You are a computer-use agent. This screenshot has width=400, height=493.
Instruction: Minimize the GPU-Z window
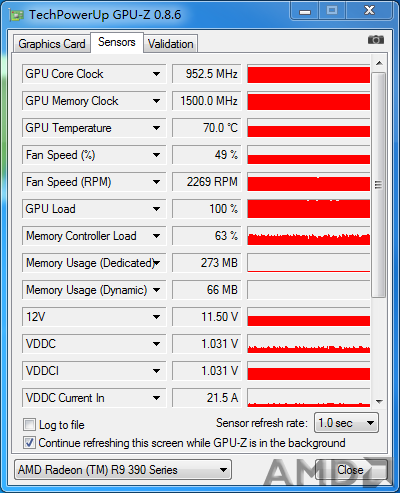pyautogui.click(x=305, y=11)
